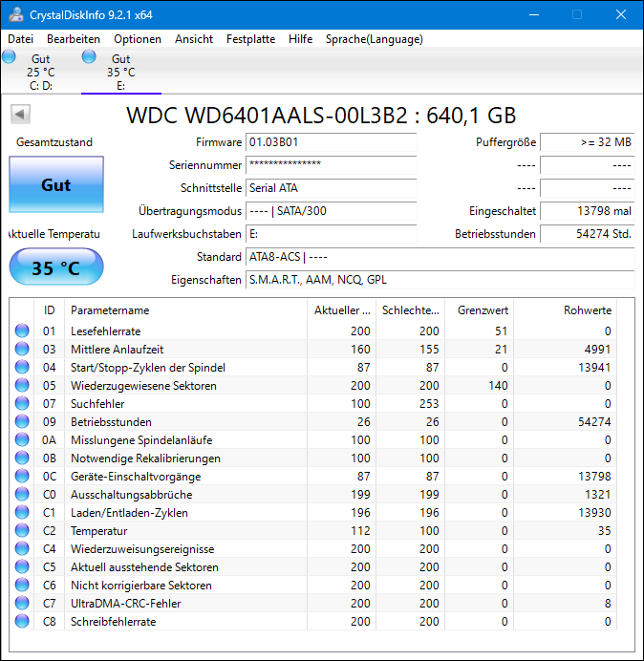This screenshot has width=644, height=661.
Task: Click the Gut health status button
Action: pos(56,184)
